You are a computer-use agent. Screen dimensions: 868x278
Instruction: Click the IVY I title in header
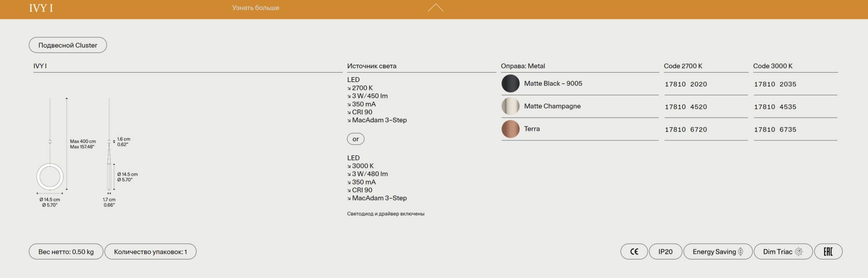[x=41, y=8]
